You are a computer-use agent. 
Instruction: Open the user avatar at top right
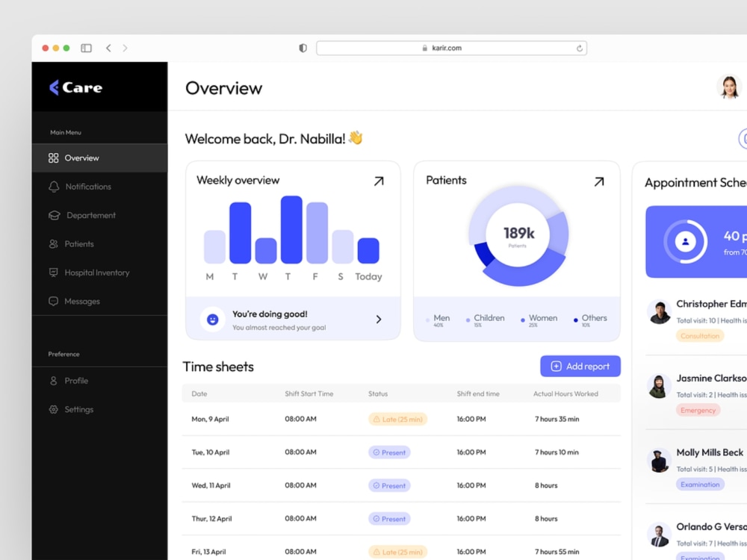729,87
